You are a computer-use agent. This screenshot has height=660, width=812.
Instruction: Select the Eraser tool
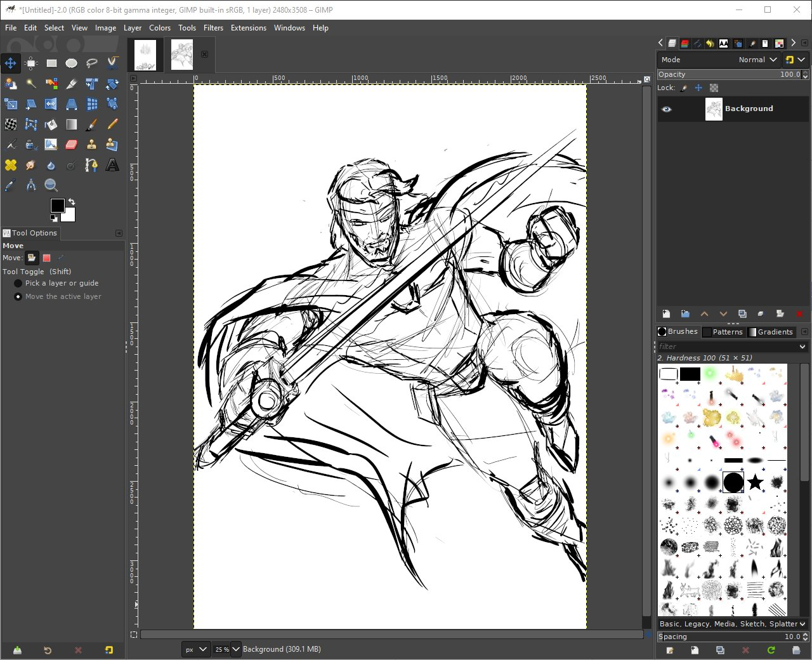[x=72, y=144]
